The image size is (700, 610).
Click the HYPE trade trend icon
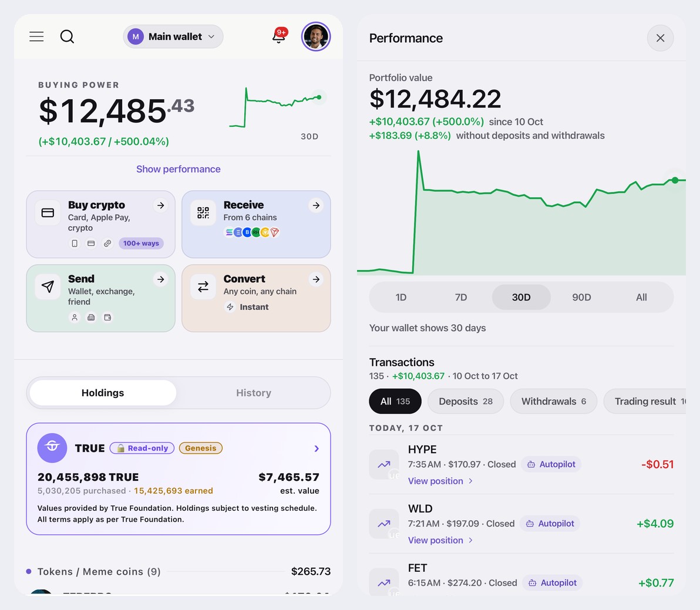click(384, 464)
